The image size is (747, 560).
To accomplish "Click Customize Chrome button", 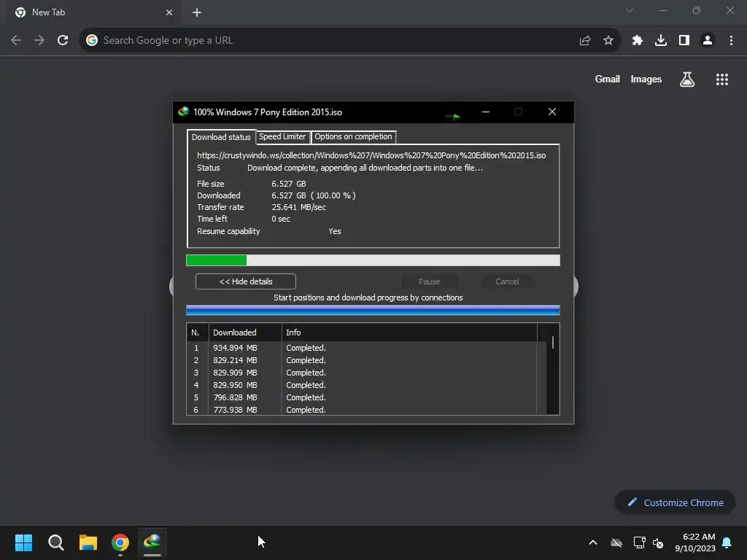I will (675, 502).
